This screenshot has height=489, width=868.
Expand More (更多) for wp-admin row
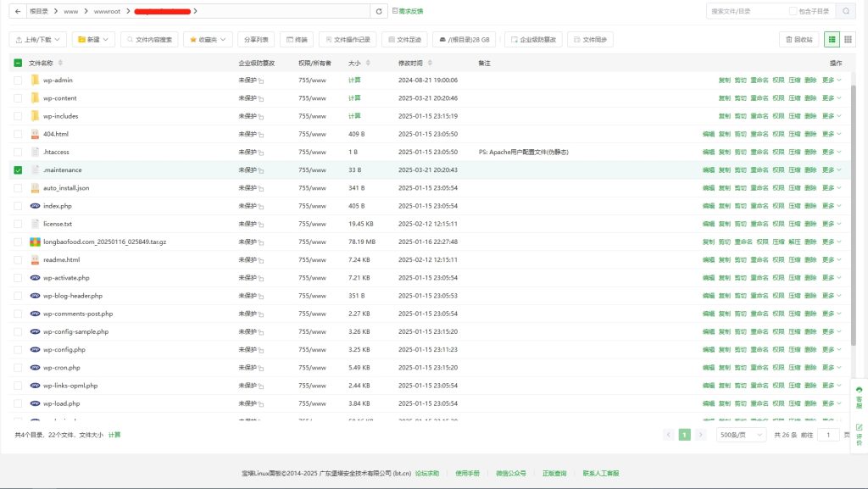tap(832, 81)
